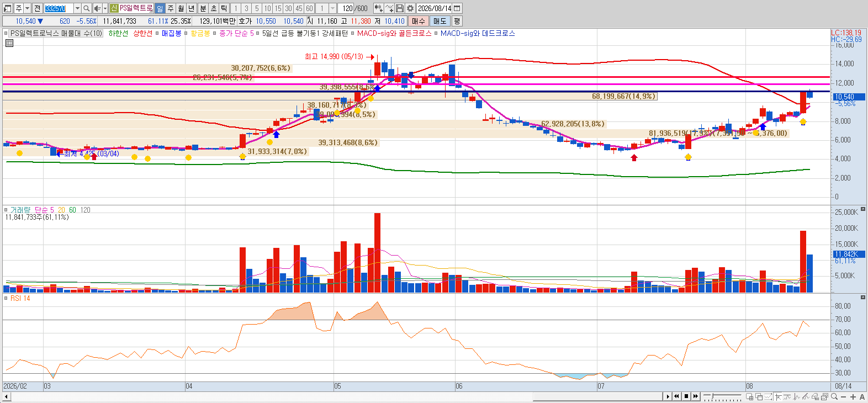The width and height of the screenshot is (868, 403).
Task: Collapse the RSI panel corner button
Action: 862,298
